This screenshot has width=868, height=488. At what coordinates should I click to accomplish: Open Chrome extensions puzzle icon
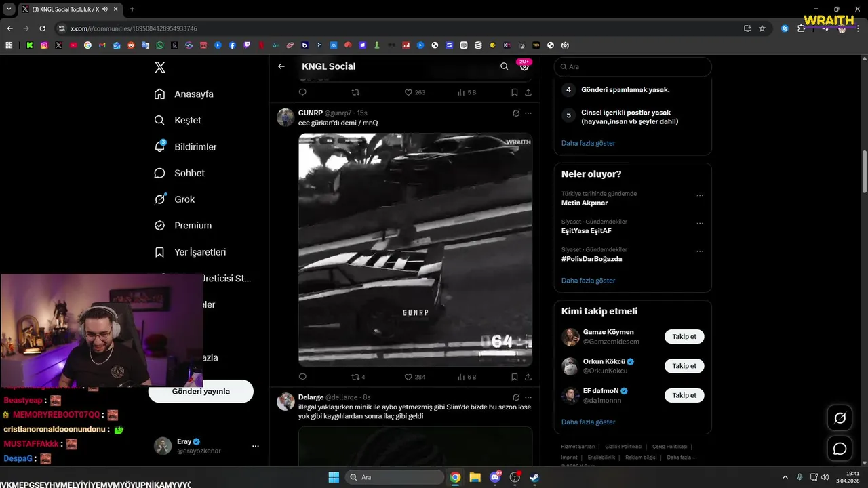[802, 28]
